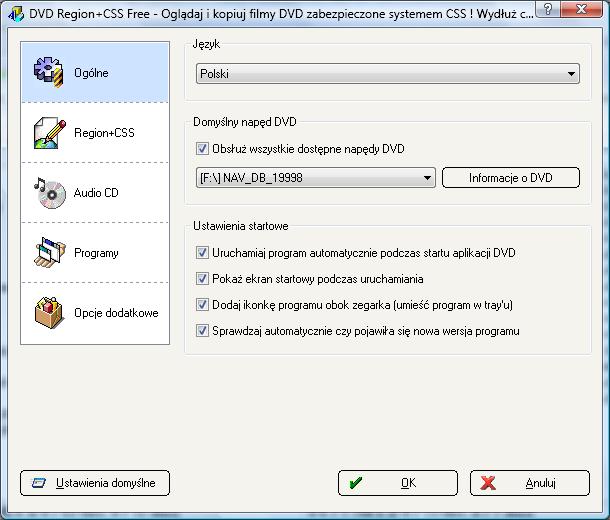Image resolution: width=610 pixels, height=520 pixels.
Task: Open the DVD drive dropdown NAV_DB_19998
Action: tap(316, 178)
